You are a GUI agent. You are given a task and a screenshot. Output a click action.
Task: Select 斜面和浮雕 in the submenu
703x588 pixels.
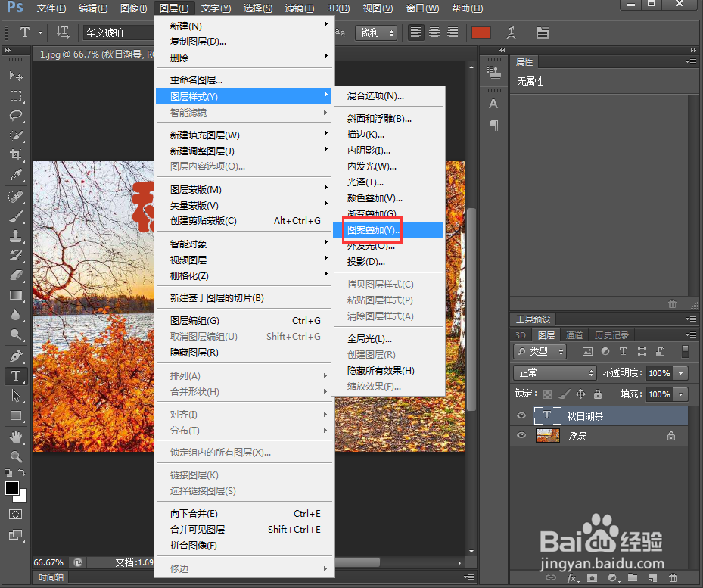coord(378,119)
